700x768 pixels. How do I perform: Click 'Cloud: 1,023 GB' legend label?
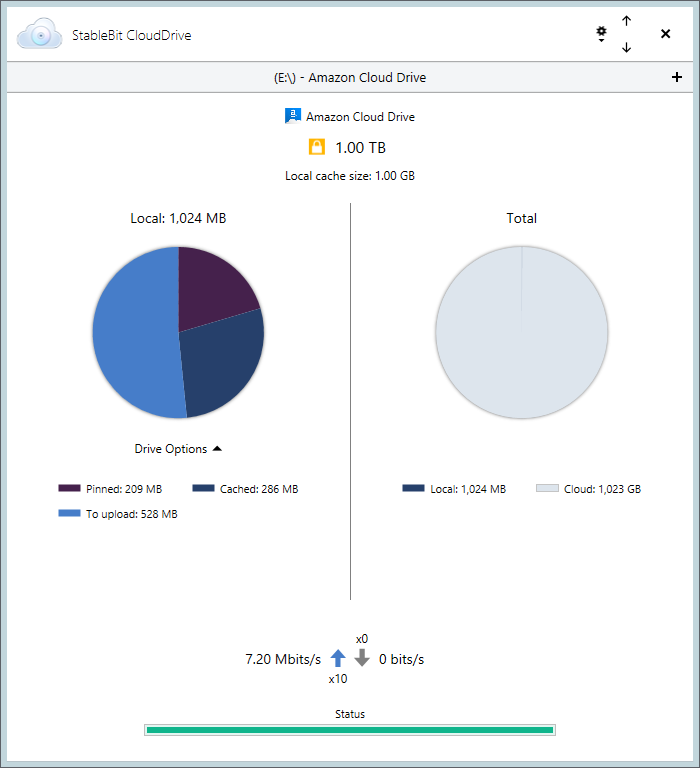(603, 489)
